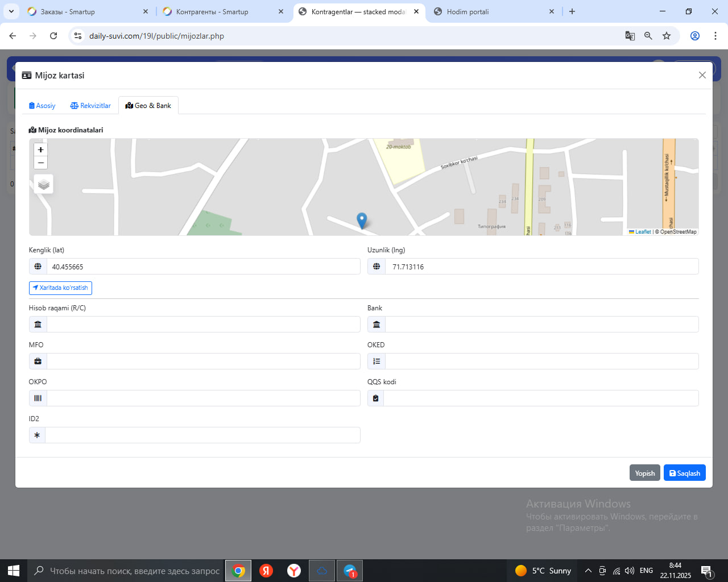Click the Yopish button
Screen dimensions: 728x582
click(644, 473)
